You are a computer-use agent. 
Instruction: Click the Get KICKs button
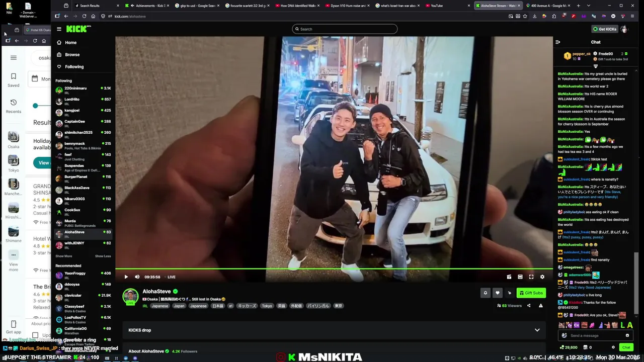[604, 29]
